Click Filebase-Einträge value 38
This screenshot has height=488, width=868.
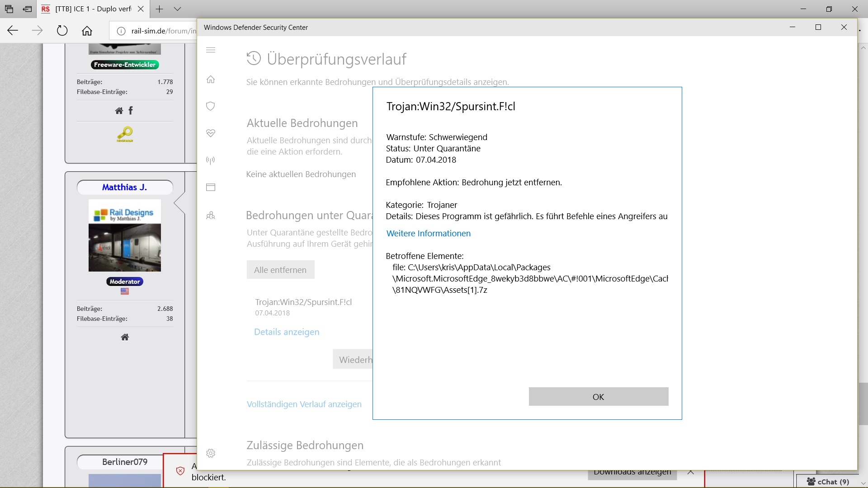click(170, 319)
